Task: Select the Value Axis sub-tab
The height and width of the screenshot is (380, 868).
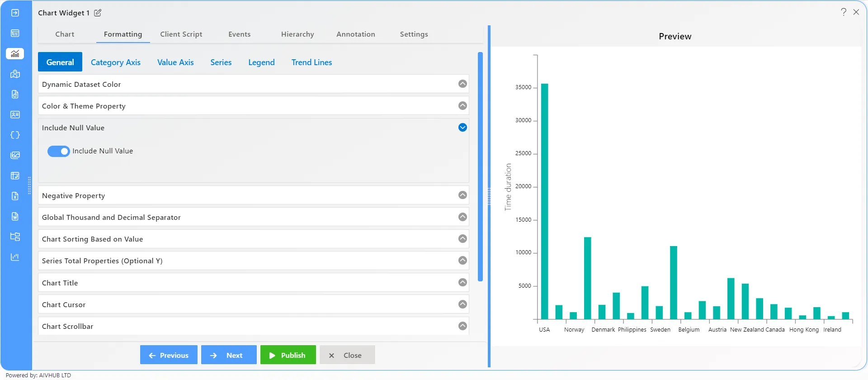Action: click(175, 62)
